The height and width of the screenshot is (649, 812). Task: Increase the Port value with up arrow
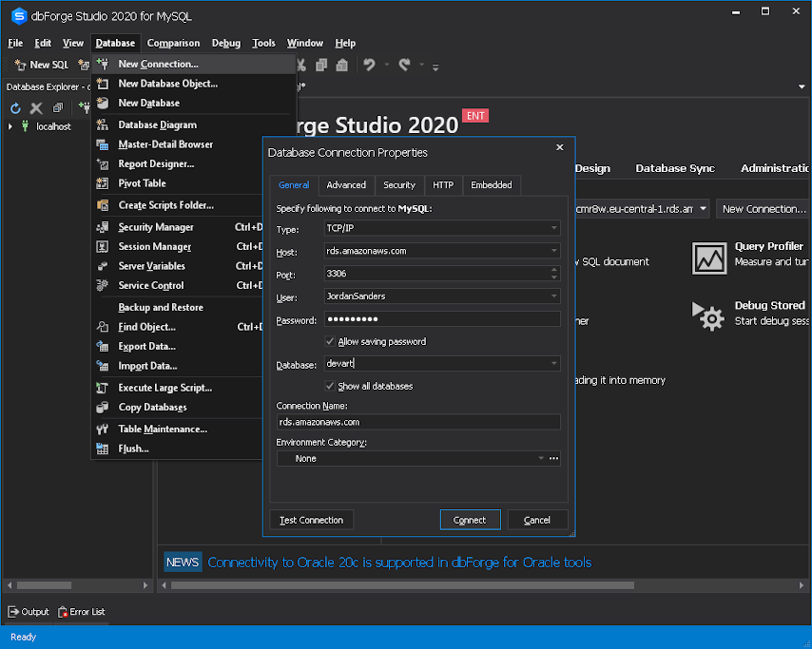pyautogui.click(x=554, y=270)
